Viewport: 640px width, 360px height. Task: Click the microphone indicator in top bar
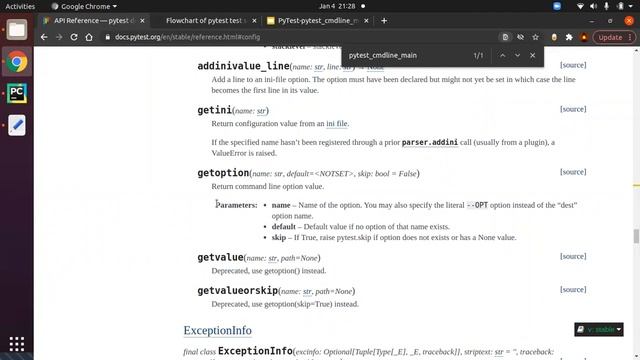607,6
